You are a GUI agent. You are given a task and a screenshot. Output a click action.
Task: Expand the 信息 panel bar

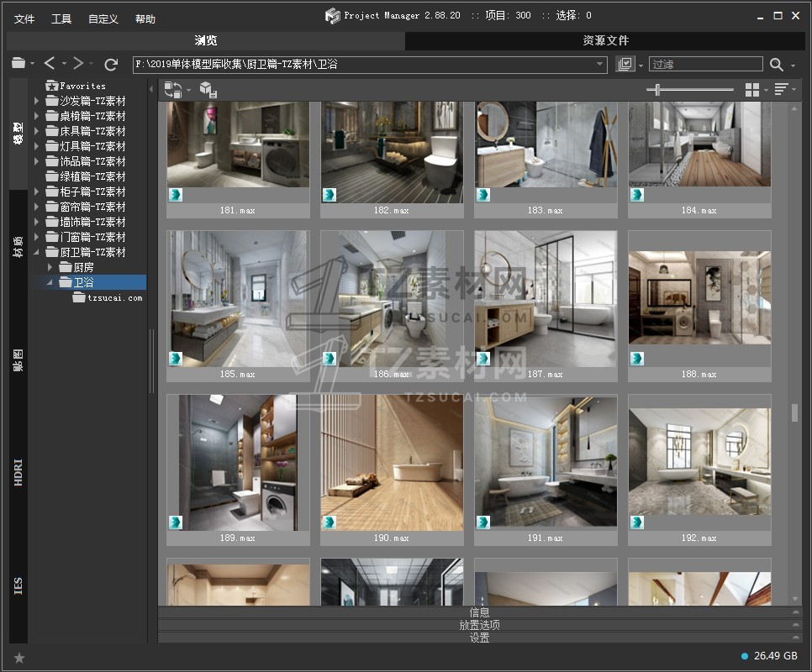[479, 612]
